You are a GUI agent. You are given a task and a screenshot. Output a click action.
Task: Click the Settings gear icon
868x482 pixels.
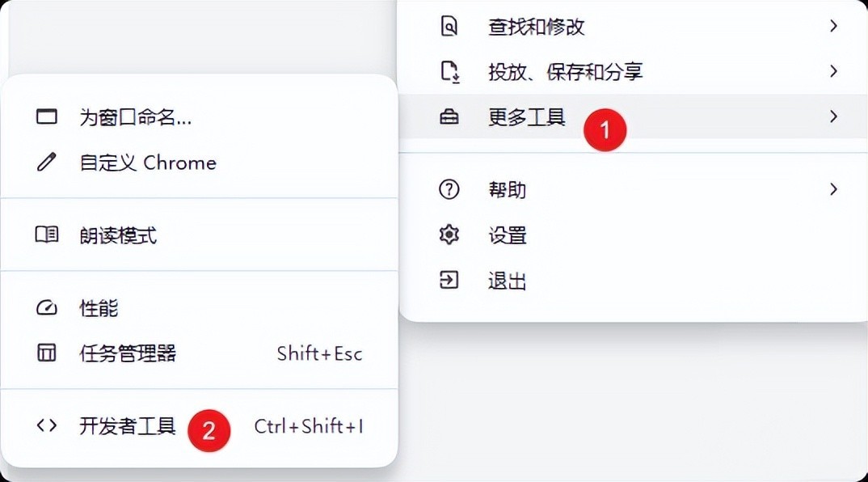[449, 235]
